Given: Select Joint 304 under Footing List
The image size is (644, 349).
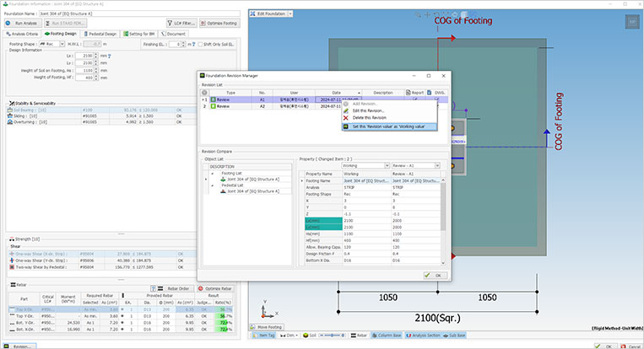Looking at the screenshot, I should click(253, 180).
